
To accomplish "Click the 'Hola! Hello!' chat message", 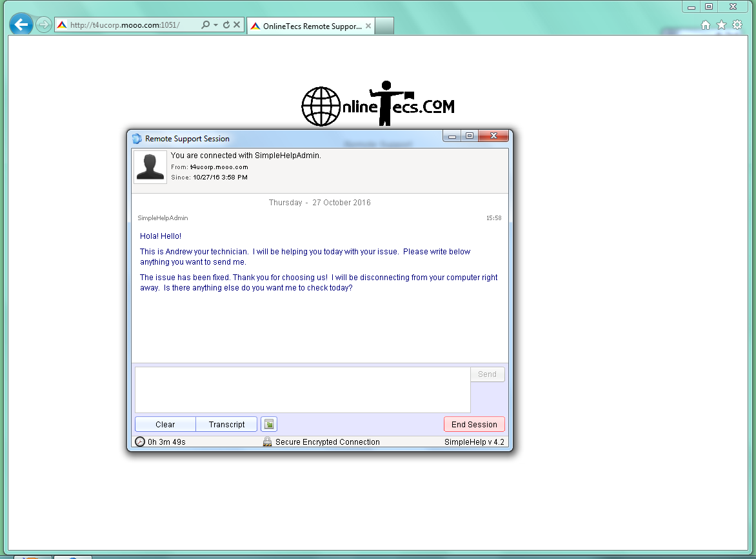I will tap(161, 236).
